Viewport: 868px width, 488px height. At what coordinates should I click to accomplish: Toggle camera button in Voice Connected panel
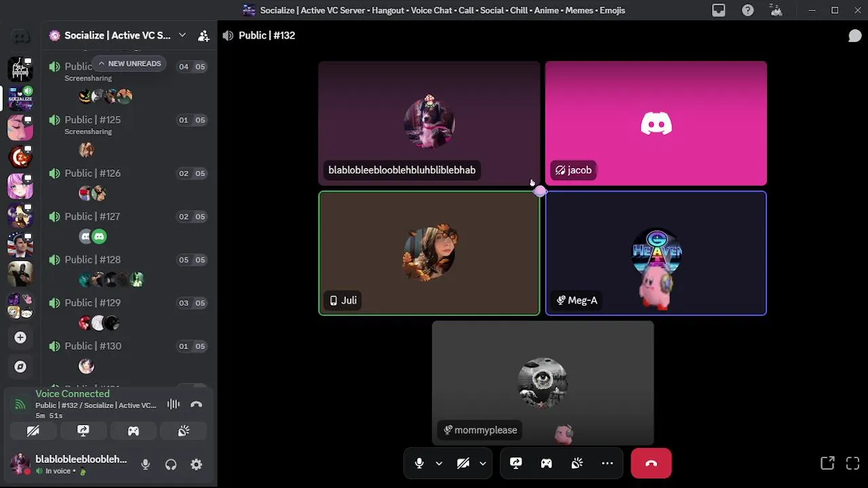coord(33,430)
